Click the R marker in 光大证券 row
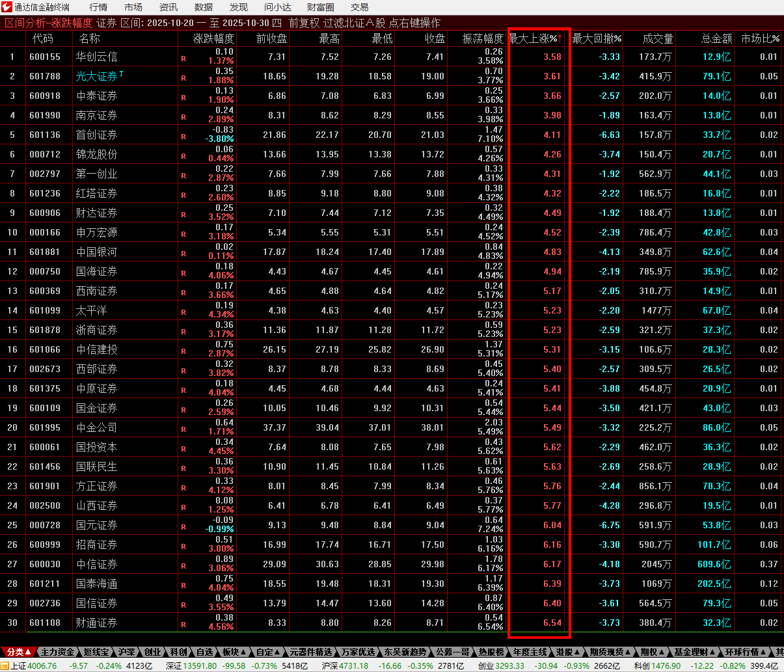The image size is (784, 672). tap(183, 78)
